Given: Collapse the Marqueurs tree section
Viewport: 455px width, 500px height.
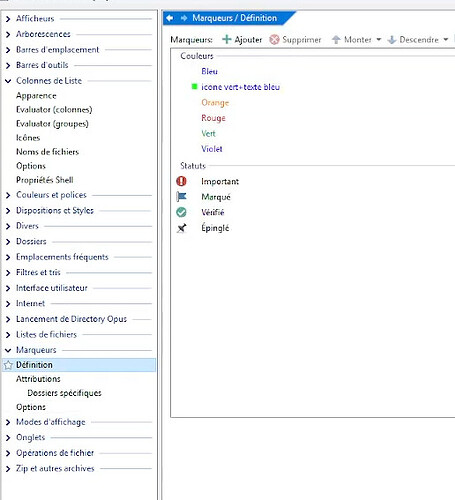Looking at the screenshot, I should click(8, 350).
